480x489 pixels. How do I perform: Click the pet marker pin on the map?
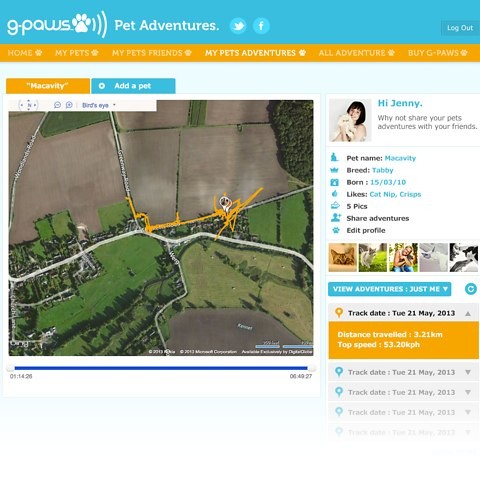coord(225,203)
